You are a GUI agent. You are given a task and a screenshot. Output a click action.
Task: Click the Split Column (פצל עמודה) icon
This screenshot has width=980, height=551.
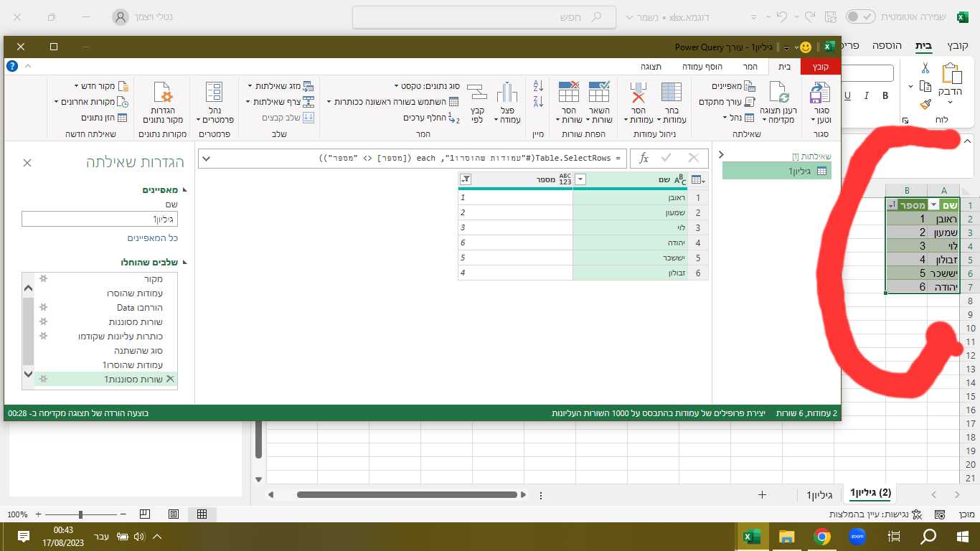[507, 93]
